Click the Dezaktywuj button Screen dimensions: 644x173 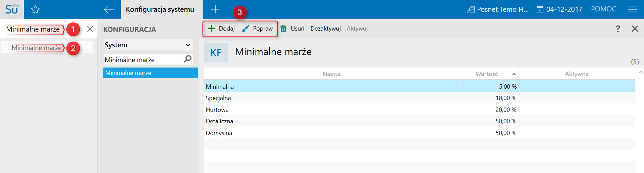click(x=325, y=29)
